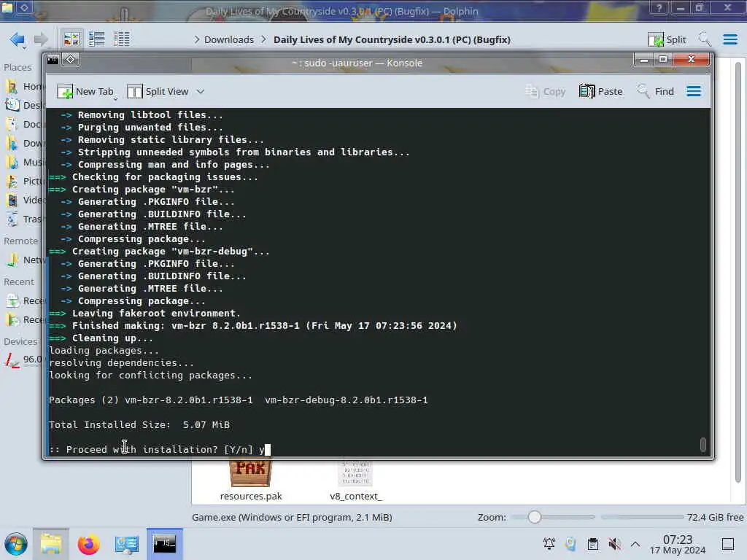This screenshot has width=747, height=560.
Task: Select the 96.0 device in sidebar
Action: pos(24,359)
